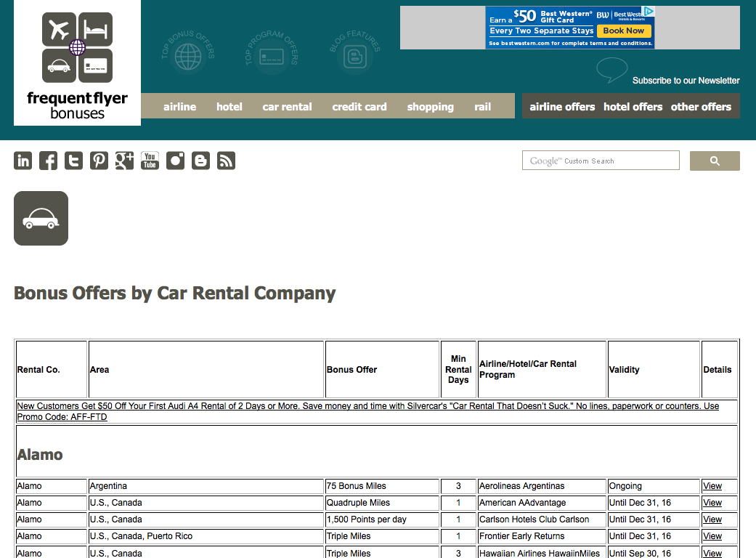Click the 1,500 Points per day cell
Image resolution: width=756 pixels, height=558 pixels.
tap(382, 519)
